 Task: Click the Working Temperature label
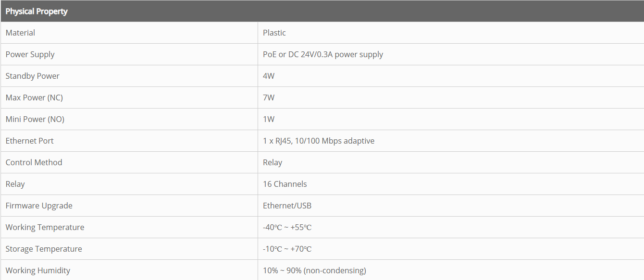[45, 227]
